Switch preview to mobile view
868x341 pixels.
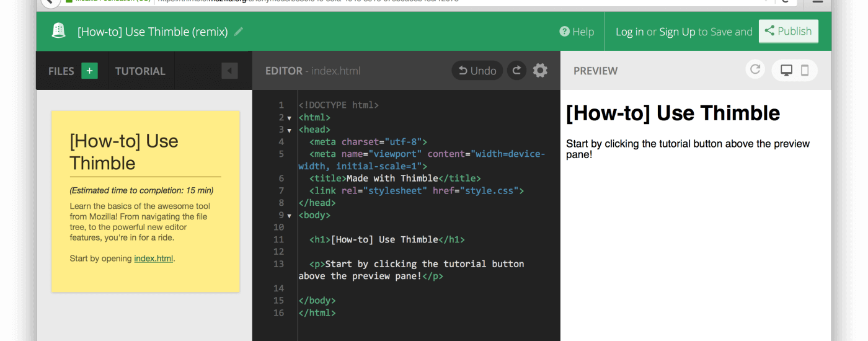click(x=805, y=71)
